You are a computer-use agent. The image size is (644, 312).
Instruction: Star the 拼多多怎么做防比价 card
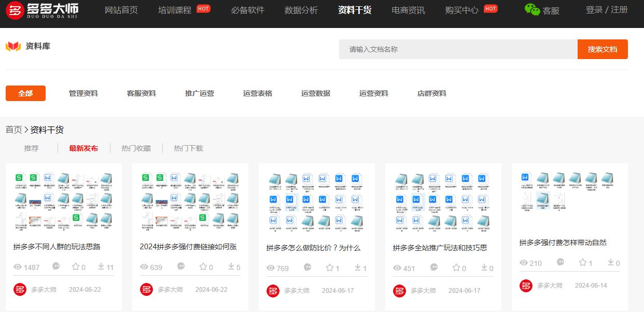[x=330, y=268]
